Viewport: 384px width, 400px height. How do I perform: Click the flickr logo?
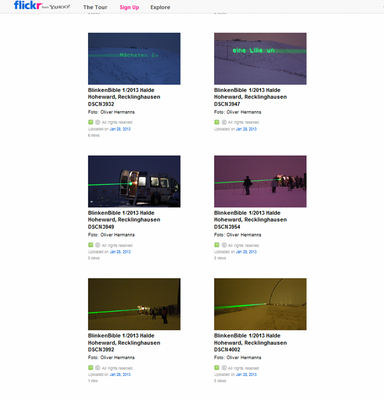click(x=28, y=6)
